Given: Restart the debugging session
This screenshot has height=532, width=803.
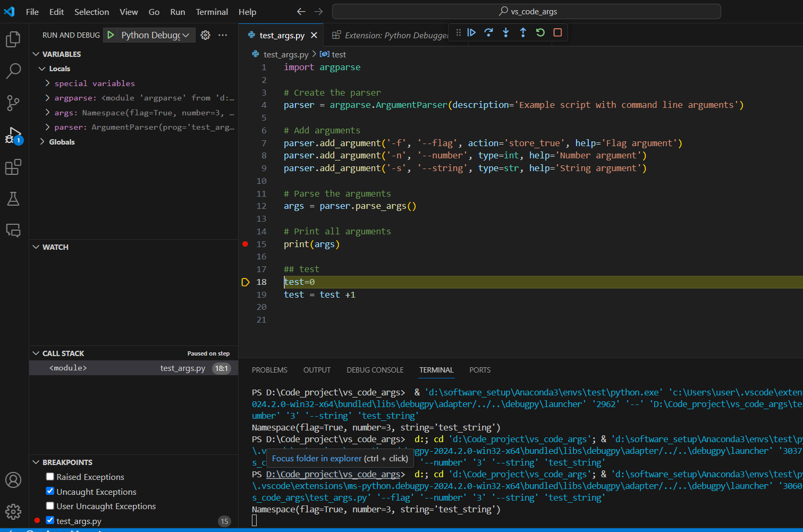Looking at the screenshot, I should [x=540, y=32].
